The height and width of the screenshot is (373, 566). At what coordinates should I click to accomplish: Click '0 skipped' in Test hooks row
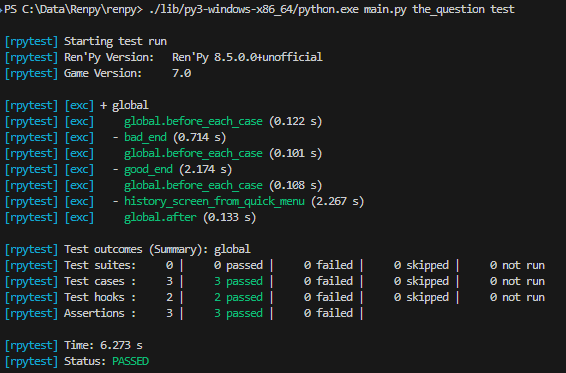click(x=421, y=297)
